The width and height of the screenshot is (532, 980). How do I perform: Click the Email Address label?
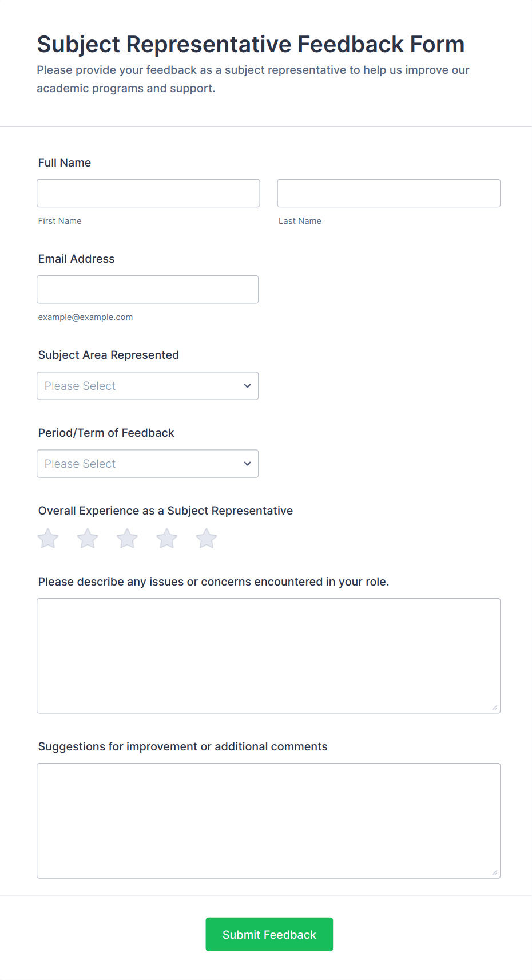point(76,259)
